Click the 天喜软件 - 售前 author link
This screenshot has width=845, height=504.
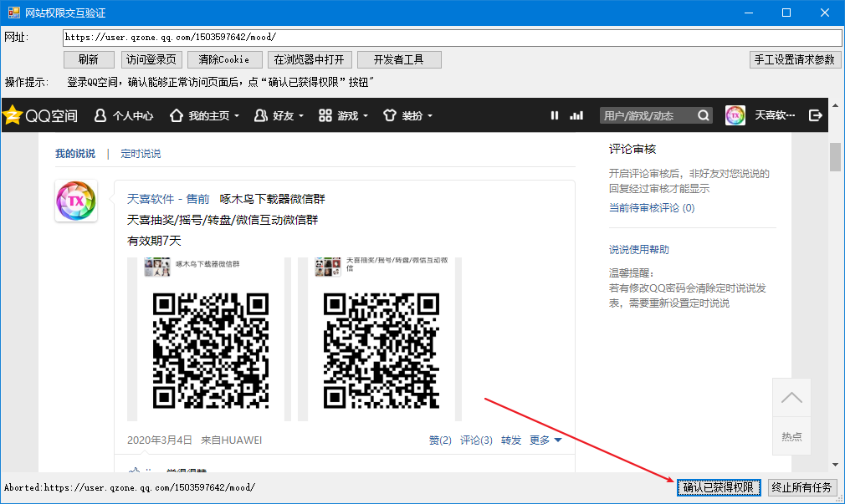point(168,199)
